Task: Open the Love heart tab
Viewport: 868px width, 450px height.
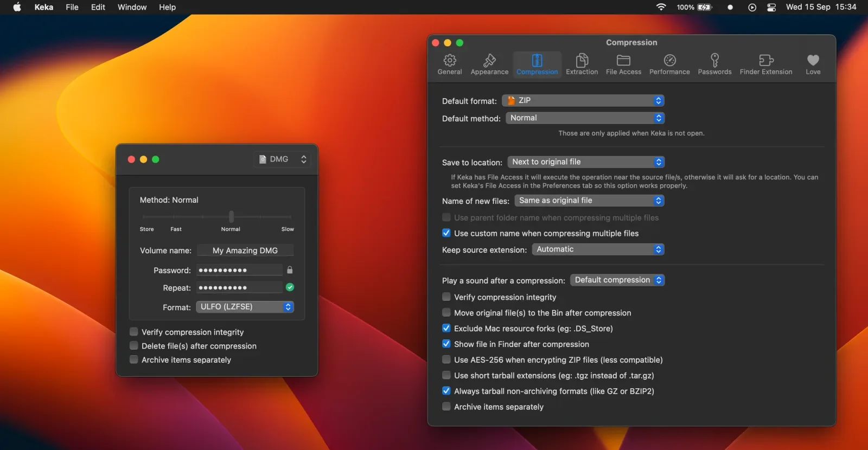Action: tap(813, 64)
